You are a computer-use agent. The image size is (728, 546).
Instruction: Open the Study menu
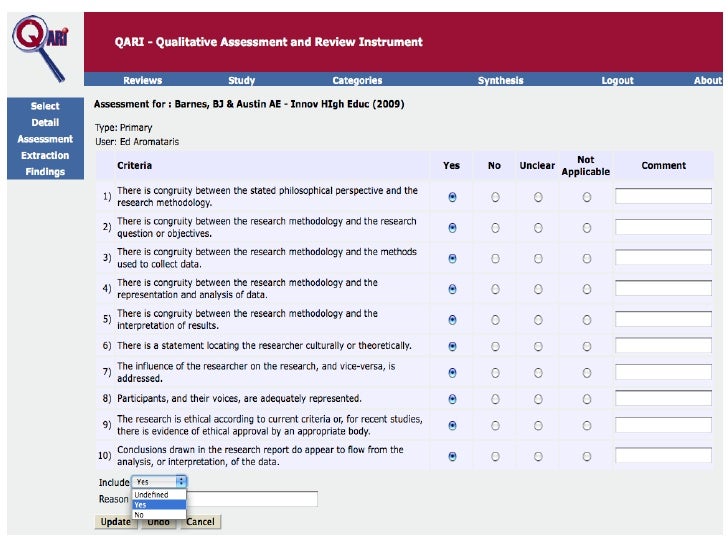[x=241, y=80]
